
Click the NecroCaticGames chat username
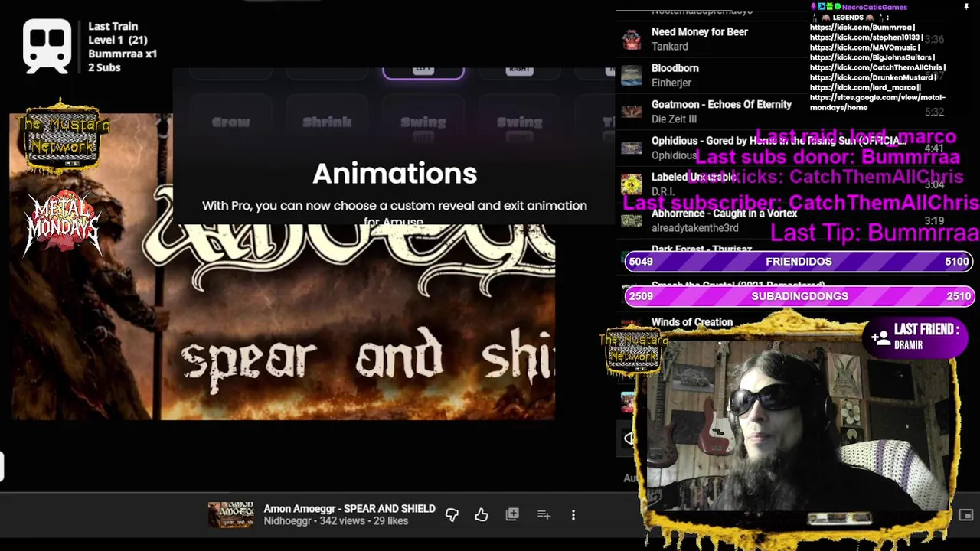874,7
